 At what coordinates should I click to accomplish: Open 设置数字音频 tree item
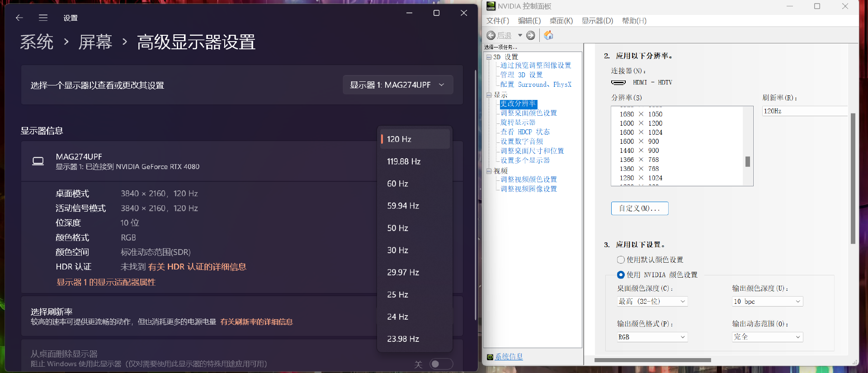click(522, 142)
